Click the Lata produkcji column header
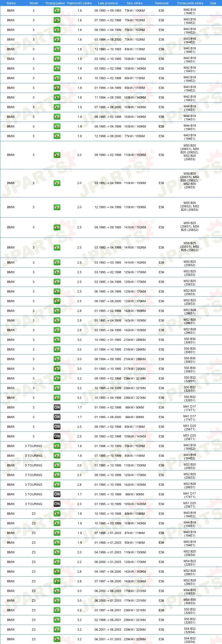Viewport: 222px width, 644px height. click(x=108, y=3)
